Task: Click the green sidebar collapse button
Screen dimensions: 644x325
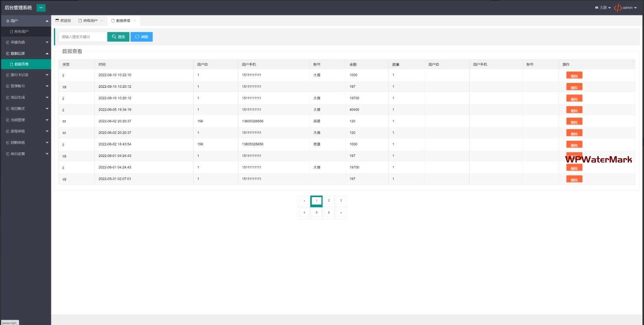Action: coord(41,7)
